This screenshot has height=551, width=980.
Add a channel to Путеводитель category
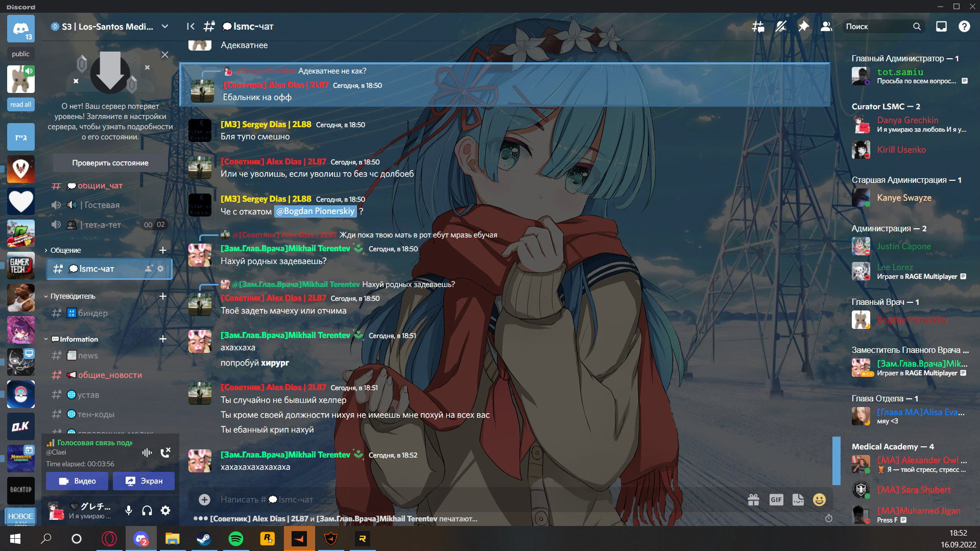(163, 296)
